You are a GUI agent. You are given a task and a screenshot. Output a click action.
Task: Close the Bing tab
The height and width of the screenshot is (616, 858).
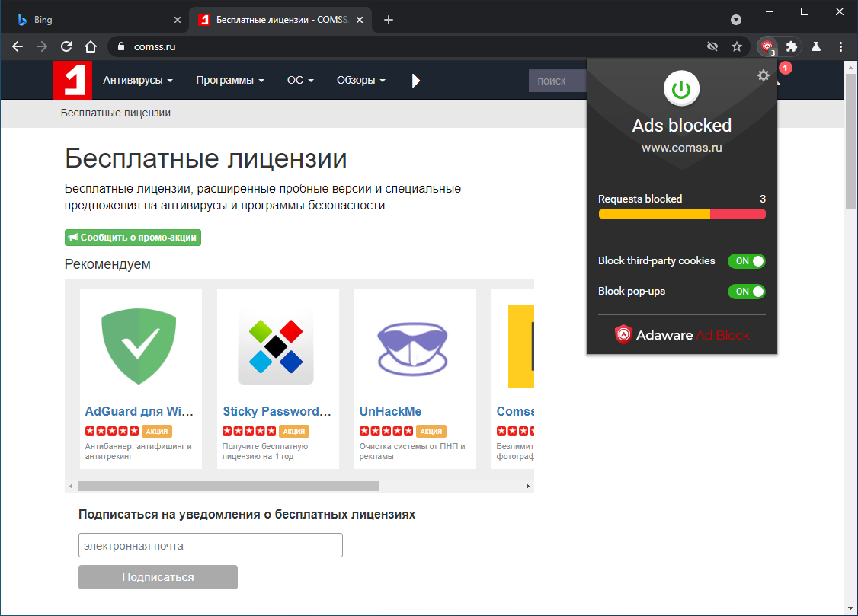178,20
